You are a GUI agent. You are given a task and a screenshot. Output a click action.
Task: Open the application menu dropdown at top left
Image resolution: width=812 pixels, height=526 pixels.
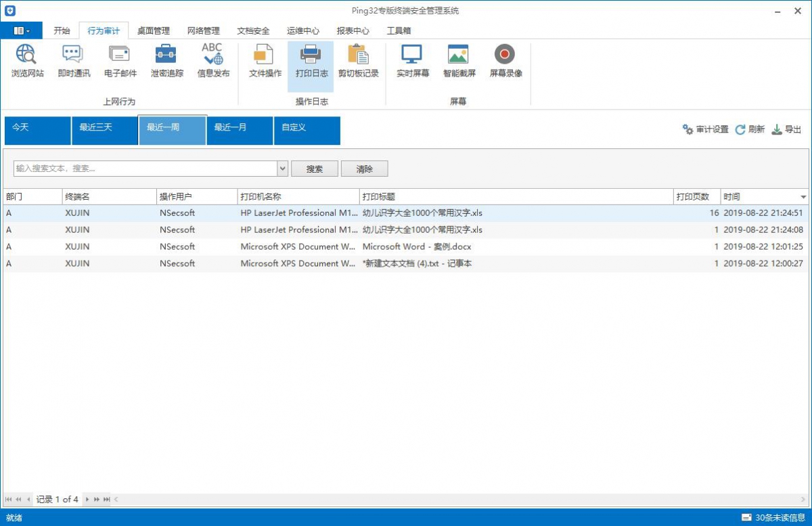click(x=22, y=30)
